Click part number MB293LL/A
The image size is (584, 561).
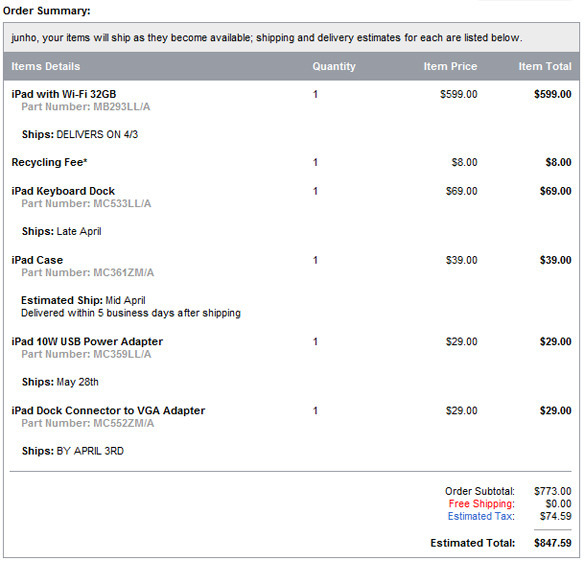tap(122, 107)
